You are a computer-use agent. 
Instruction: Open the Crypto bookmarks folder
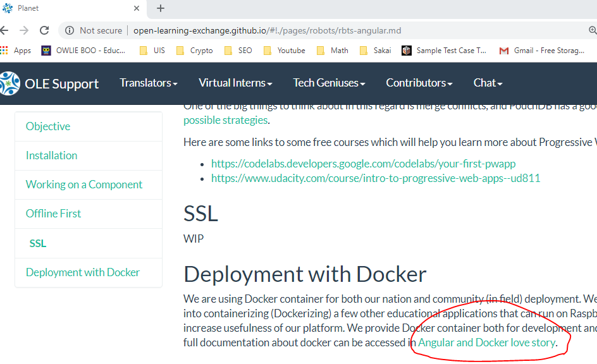[x=195, y=50]
